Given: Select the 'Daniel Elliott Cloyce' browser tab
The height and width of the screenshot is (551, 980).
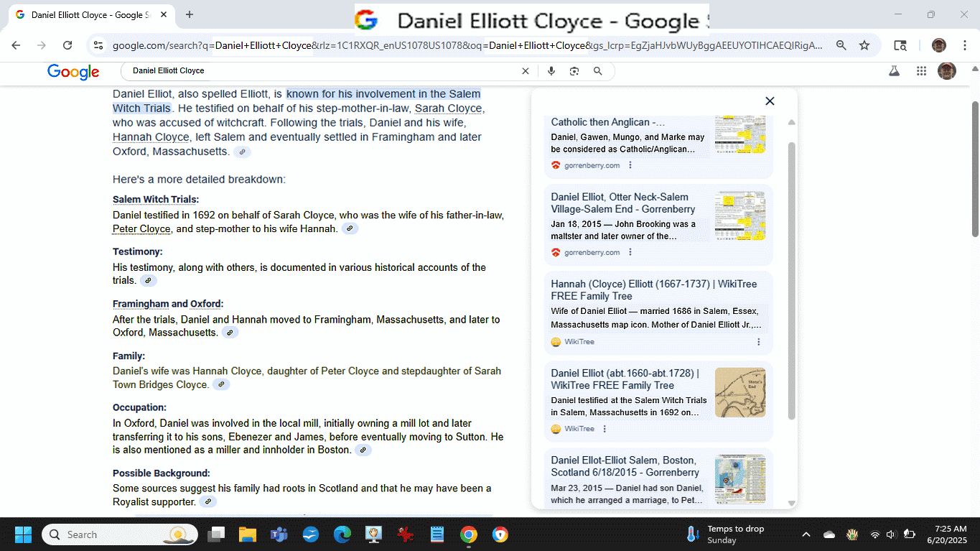Looking at the screenshot, I should (x=90, y=14).
